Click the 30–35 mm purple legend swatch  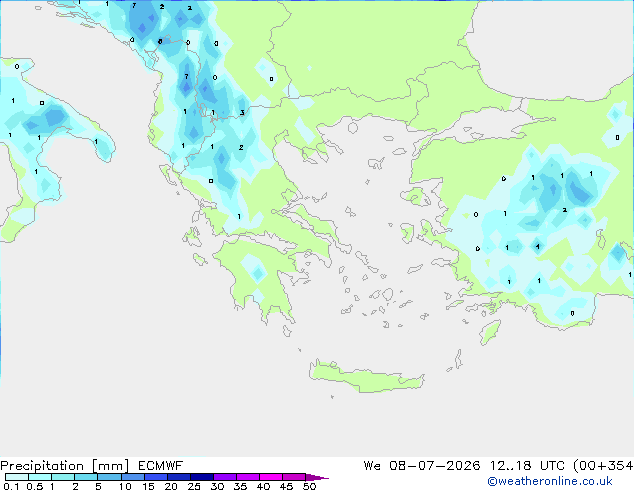(x=225, y=477)
